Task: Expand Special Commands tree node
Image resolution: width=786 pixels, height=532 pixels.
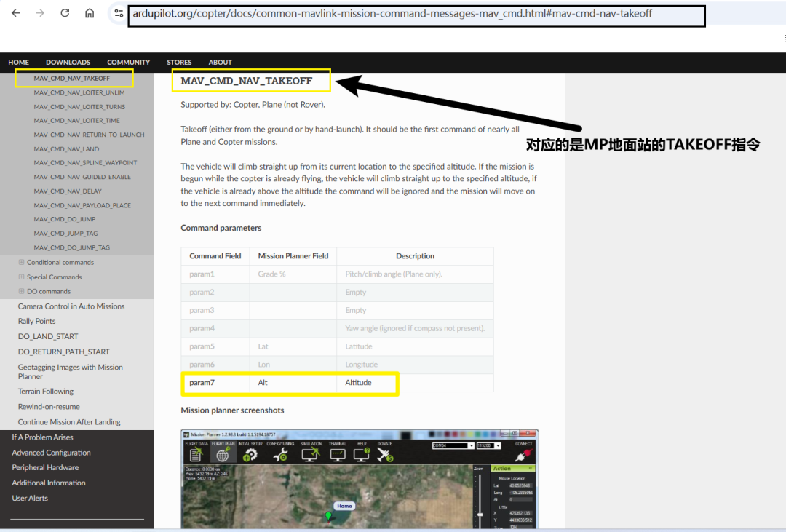Action: click(x=21, y=277)
